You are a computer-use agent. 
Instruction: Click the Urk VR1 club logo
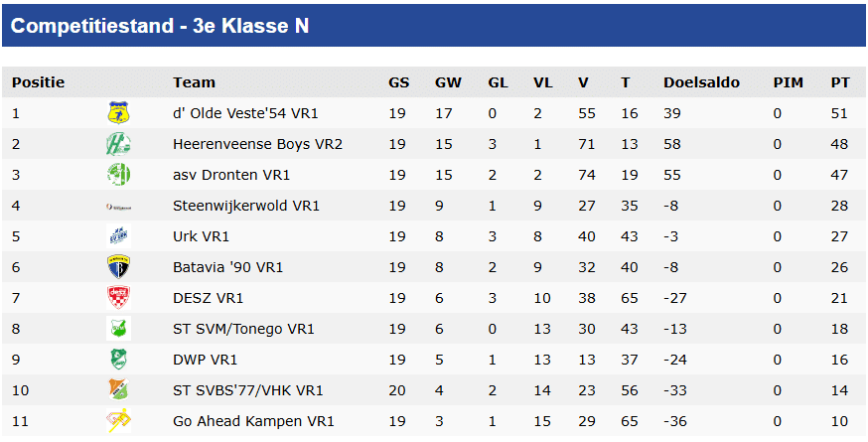tap(118, 236)
